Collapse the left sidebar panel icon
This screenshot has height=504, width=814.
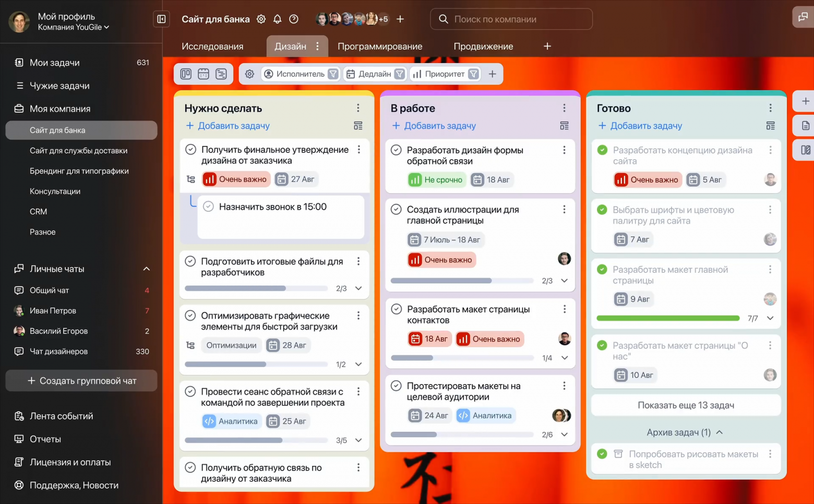coord(161,19)
